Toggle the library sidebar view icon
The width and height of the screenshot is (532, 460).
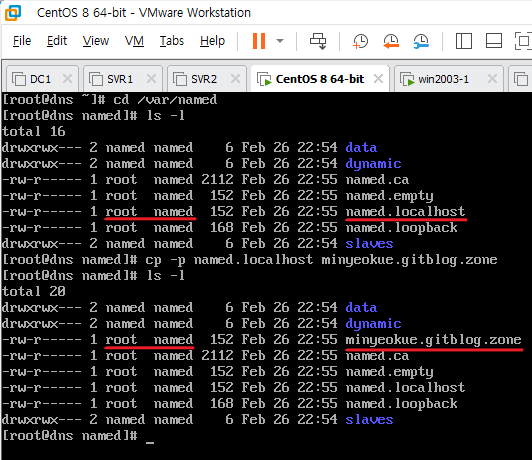click(463, 41)
